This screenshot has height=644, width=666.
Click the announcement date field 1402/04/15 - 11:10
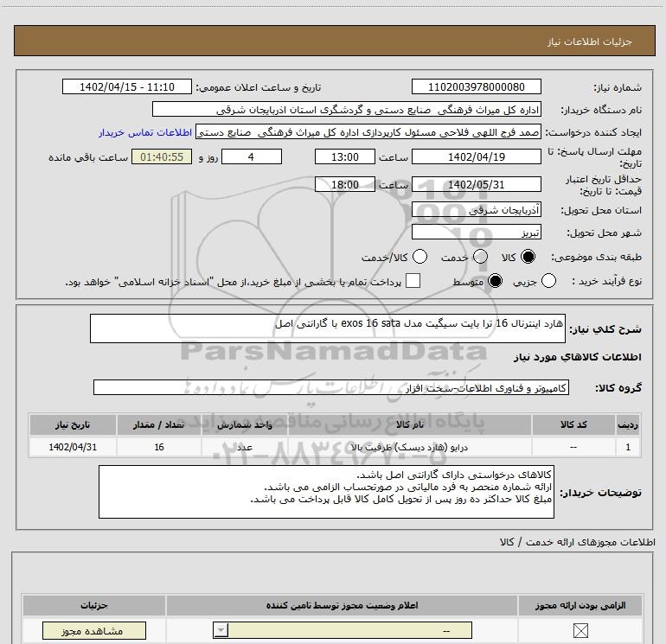pos(127,87)
